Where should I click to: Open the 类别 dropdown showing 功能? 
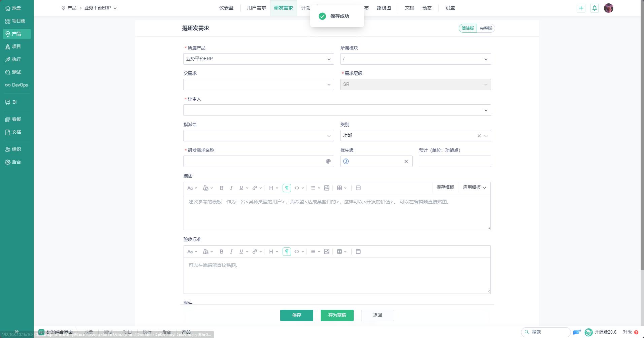(415, 136)
